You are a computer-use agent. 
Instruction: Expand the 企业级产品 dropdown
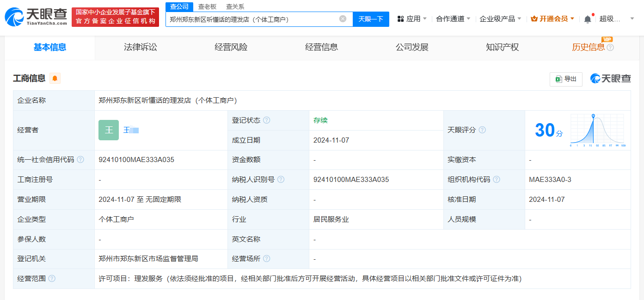500,19
